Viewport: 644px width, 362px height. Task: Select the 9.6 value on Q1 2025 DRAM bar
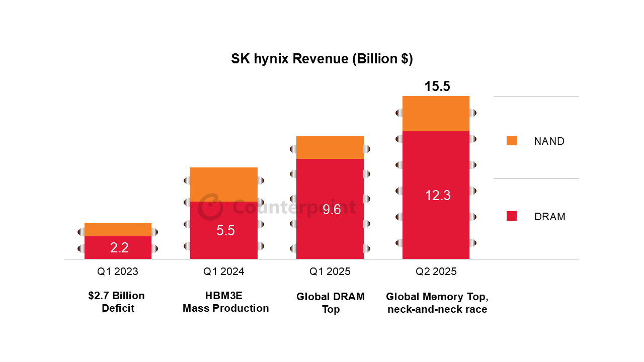click(x=331, y=209)
